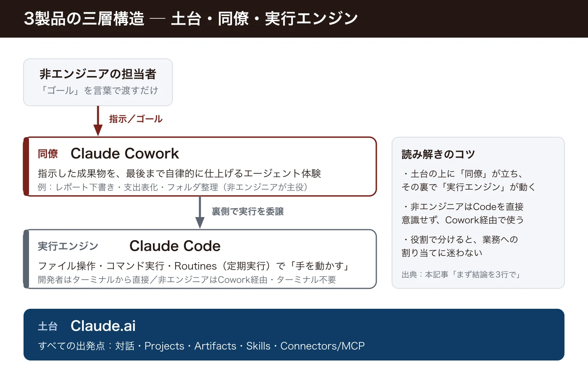This screenshot has height=384, width=588.
Task: Click the text 'その裏で「実行エンジン」が動く'
Action: click(468, 187)
